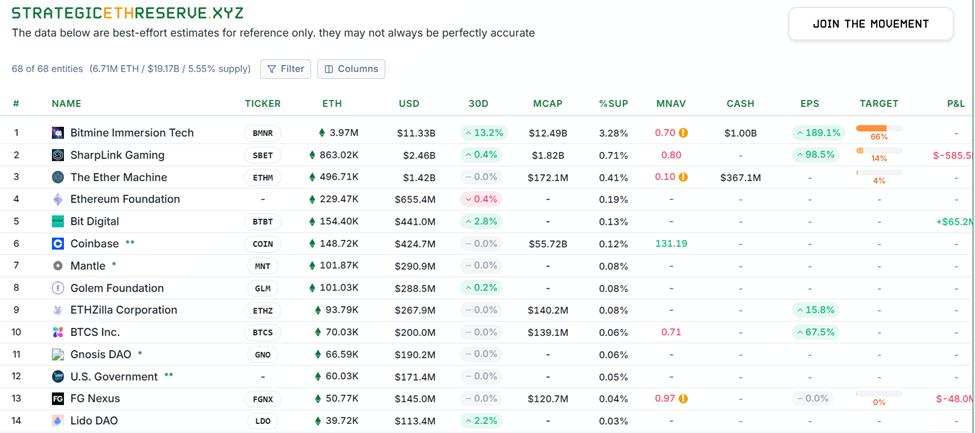Click the Coinbase logo icon
975x433 pixels.
(58, 244)
